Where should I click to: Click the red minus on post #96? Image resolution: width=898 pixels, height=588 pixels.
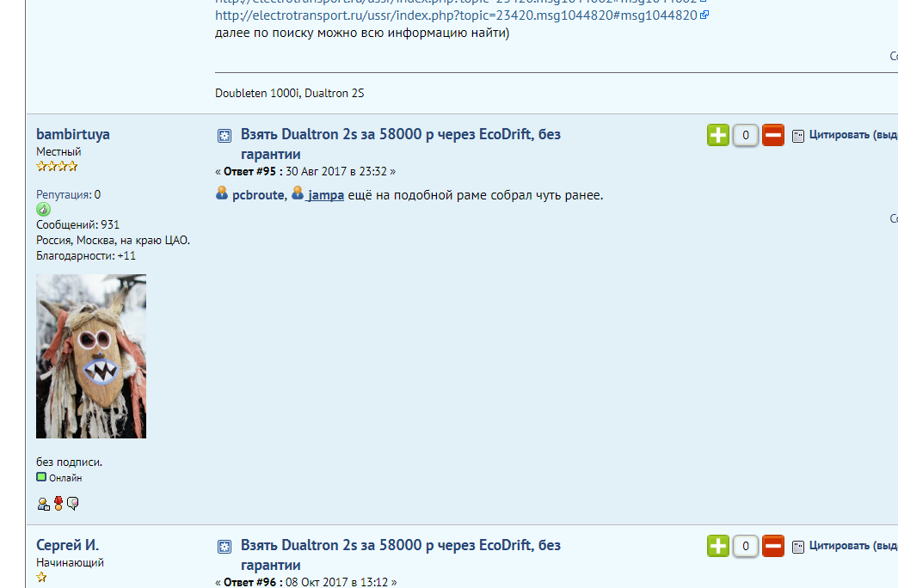coord(772,546)
